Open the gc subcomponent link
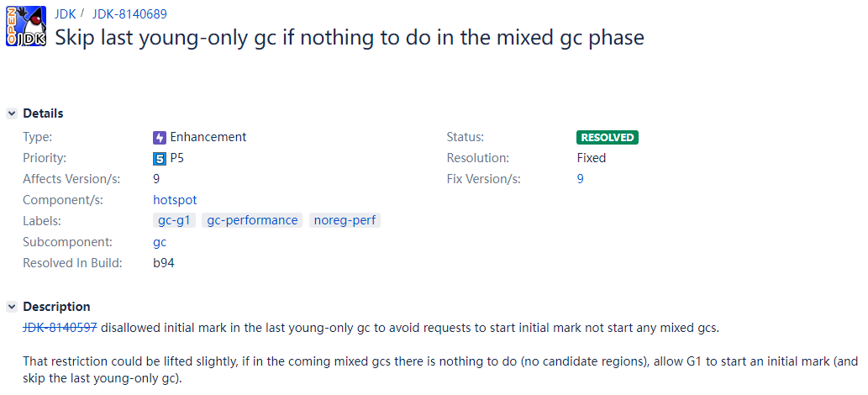868x395 pixels. click(x=160, y=242)
